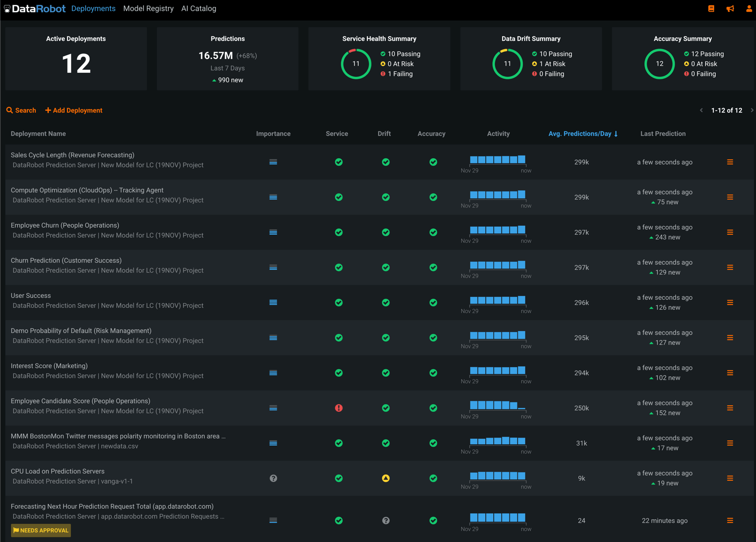Open CPU Load on Prediction Servers deployment
The image size is (756, 542).
tap(57, 471)
